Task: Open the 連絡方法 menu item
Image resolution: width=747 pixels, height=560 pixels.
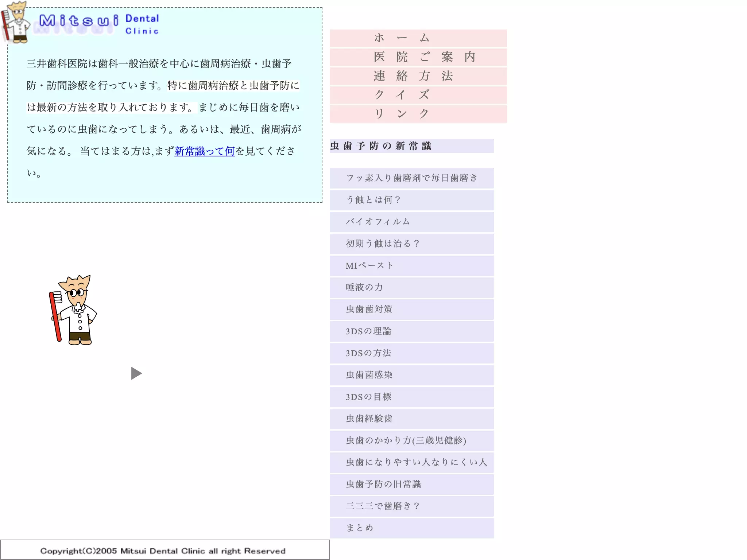Action: 418,76
